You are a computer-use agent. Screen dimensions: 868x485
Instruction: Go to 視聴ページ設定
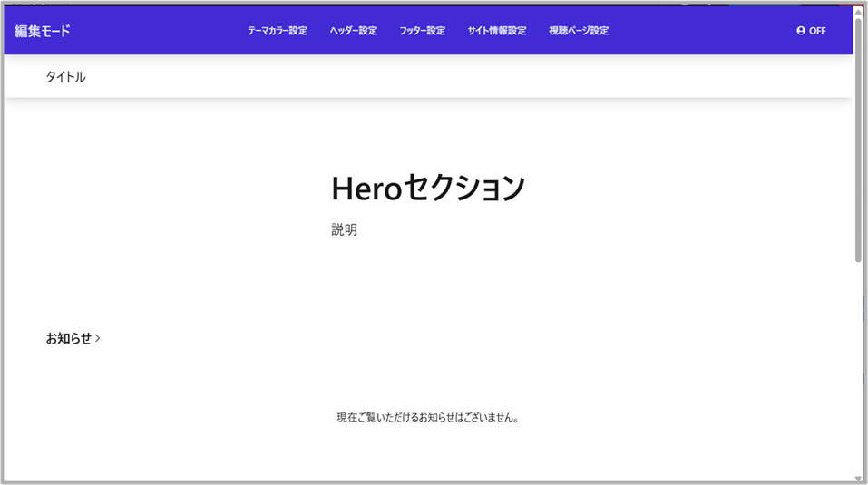pos(579,31)
